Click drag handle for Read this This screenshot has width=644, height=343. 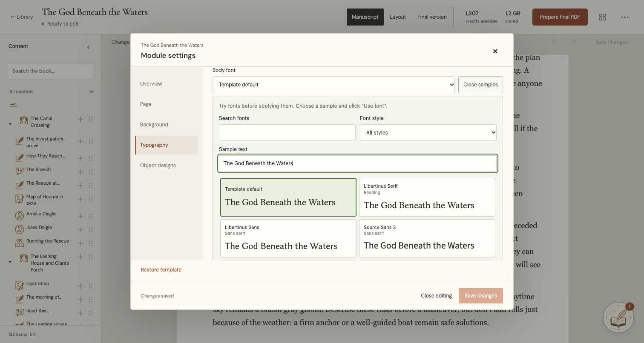[x=91, y=313]
